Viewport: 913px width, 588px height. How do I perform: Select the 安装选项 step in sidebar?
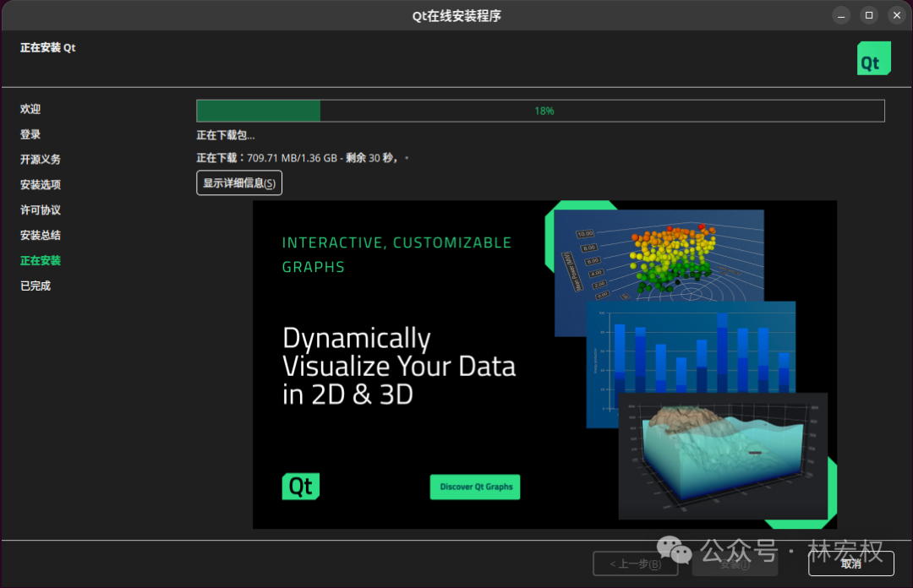pos(41,184)
